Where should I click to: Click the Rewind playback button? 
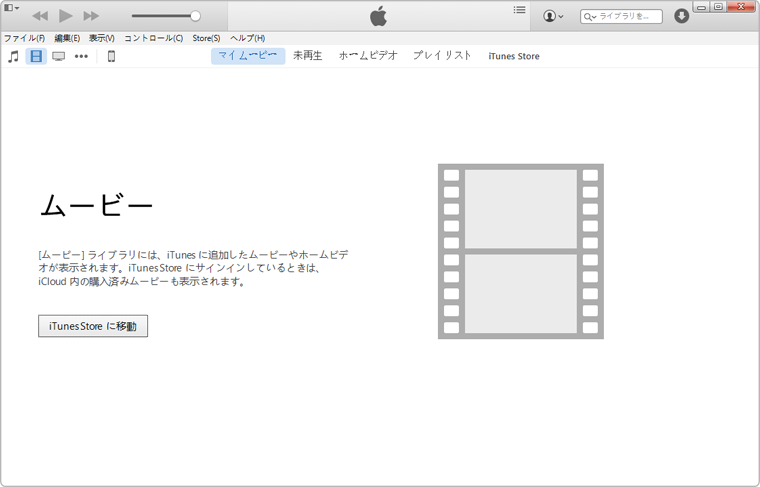tap(40, 16)
